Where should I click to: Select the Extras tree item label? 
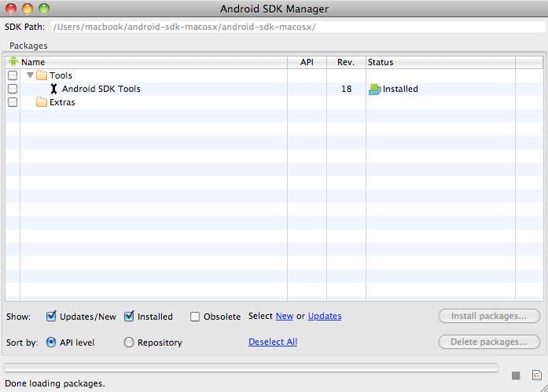click(62, 102)
